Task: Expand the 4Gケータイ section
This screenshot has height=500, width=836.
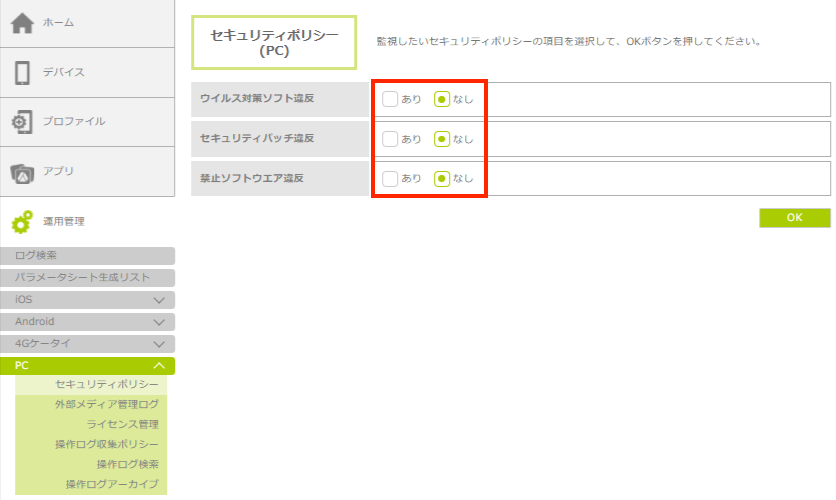Action: (x=158, y=344)
